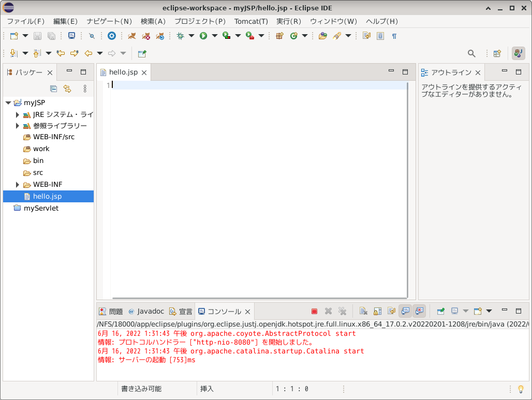Toggle Show Whitespace Characters pilcrow icon
The width and height of the screenshot is (532, 400).
[x=394, y=36]
